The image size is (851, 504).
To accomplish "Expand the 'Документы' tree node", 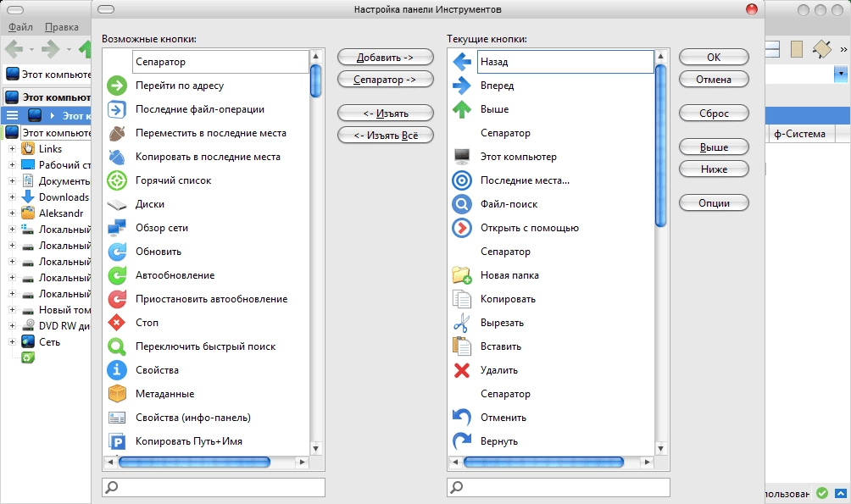I will pyautogui.click(x=12, y=181).
